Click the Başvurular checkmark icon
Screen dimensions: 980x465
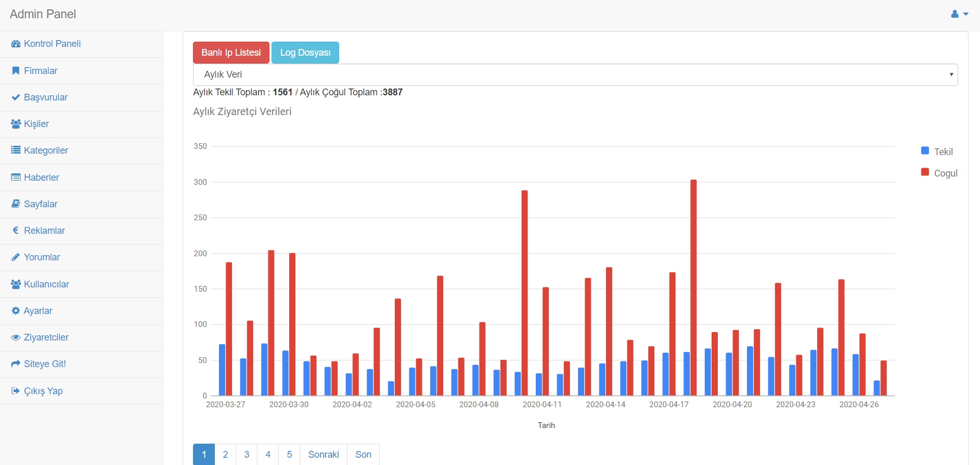point(16,97)
